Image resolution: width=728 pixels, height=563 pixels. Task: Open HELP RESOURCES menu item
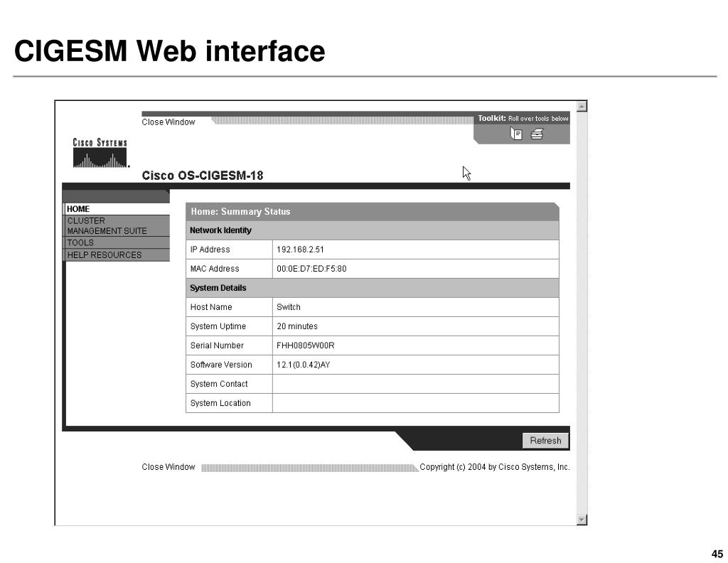[117, 254]
